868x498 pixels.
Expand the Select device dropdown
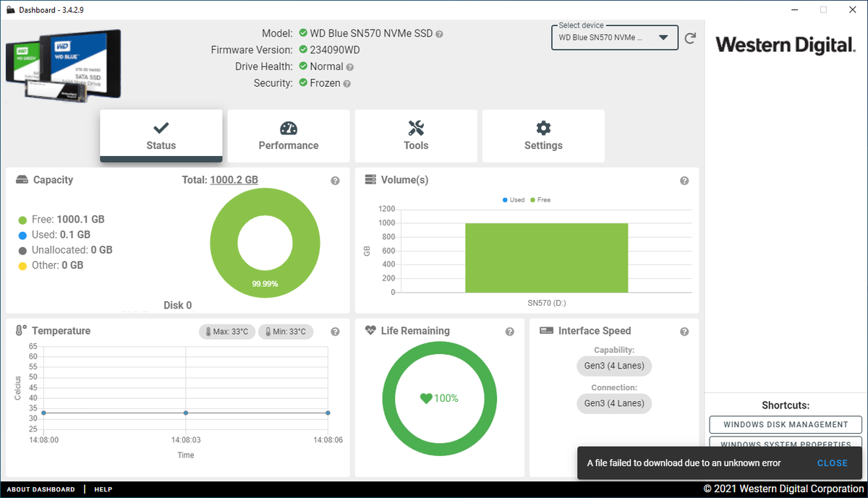pos(615,38)
